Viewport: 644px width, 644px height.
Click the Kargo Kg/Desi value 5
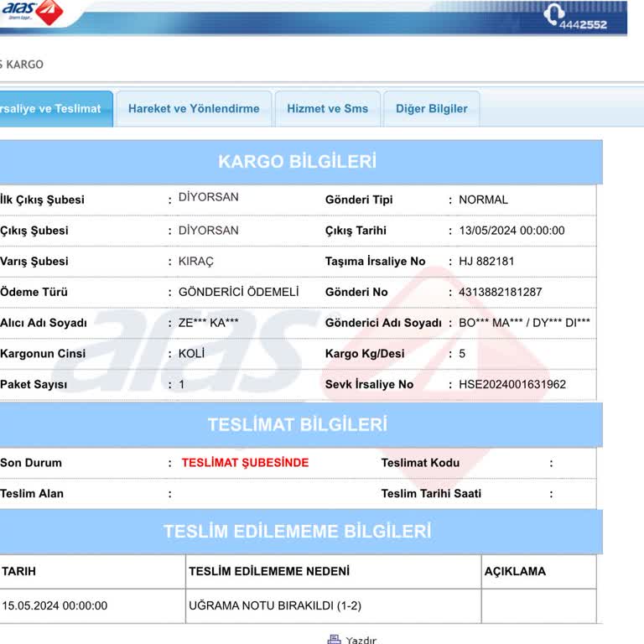click(x=462, y=354)
